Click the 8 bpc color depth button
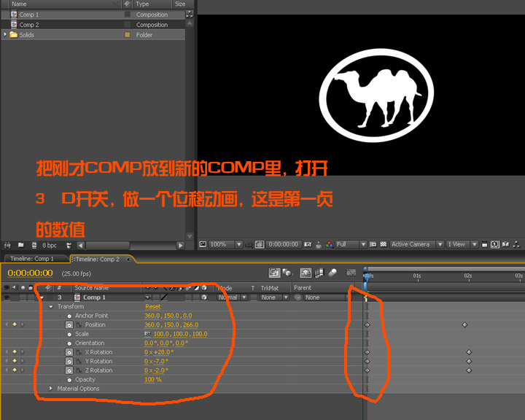 [50, 245]
